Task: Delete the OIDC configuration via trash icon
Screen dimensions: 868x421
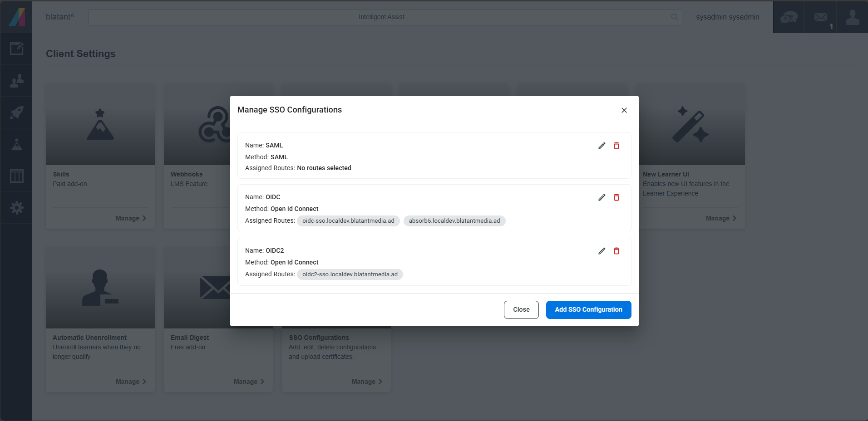Action: [616, 197]
